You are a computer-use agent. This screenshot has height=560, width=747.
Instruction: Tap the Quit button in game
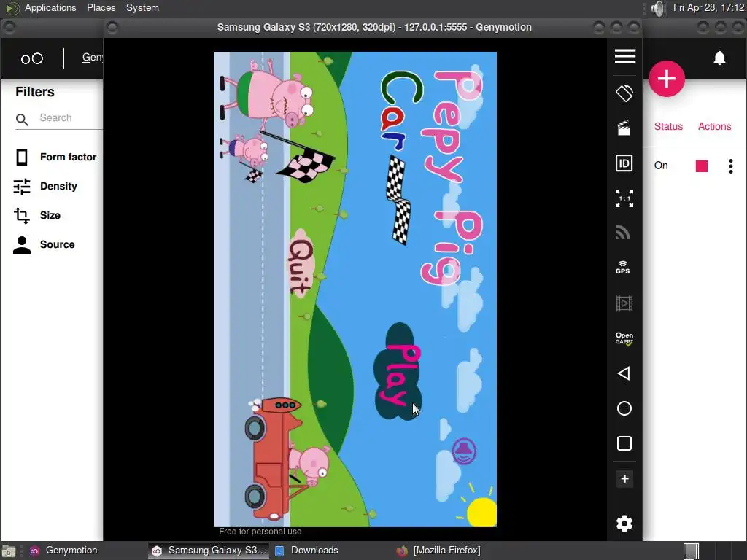click(300, 263)
